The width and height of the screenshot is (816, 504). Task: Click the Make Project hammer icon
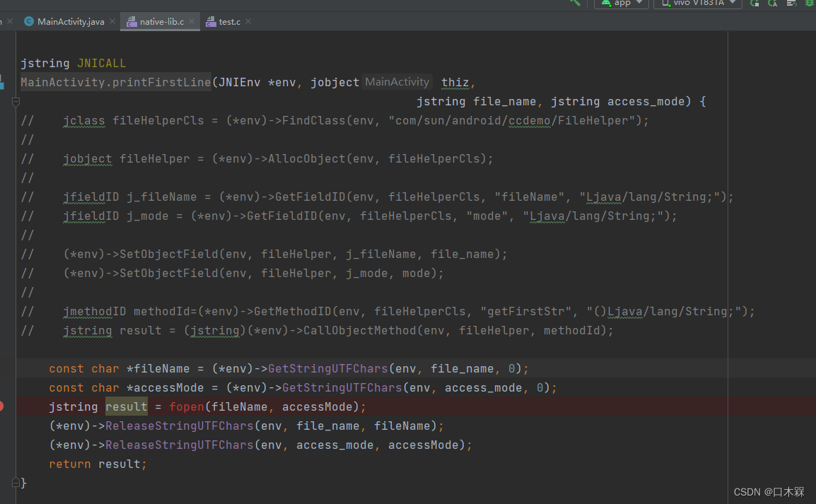pos(576,4)
